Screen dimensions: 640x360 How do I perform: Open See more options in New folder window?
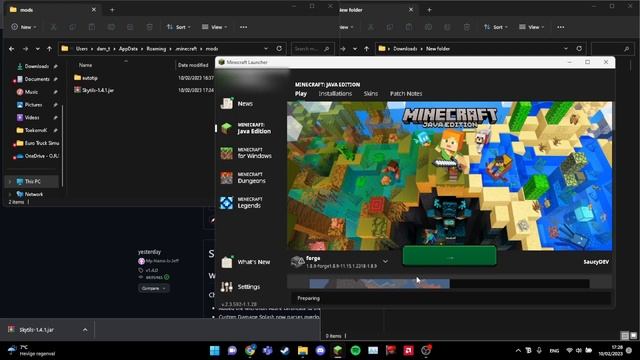click(x=561, y=27)
